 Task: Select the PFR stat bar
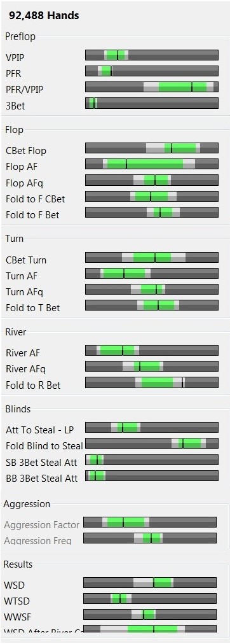coord(152,71)
